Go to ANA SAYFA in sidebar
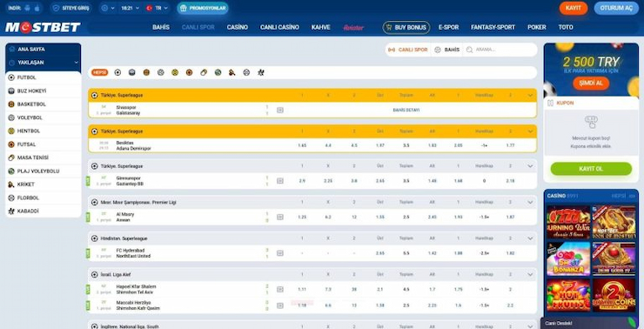Image resolution: width=644 pixels, height=329 pixels. (x=44, y=50)
